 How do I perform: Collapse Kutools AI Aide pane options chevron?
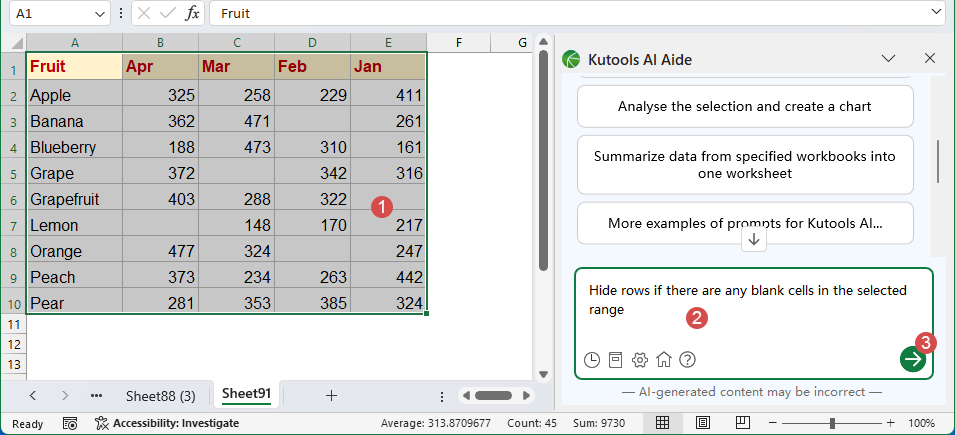coord(888,59)
